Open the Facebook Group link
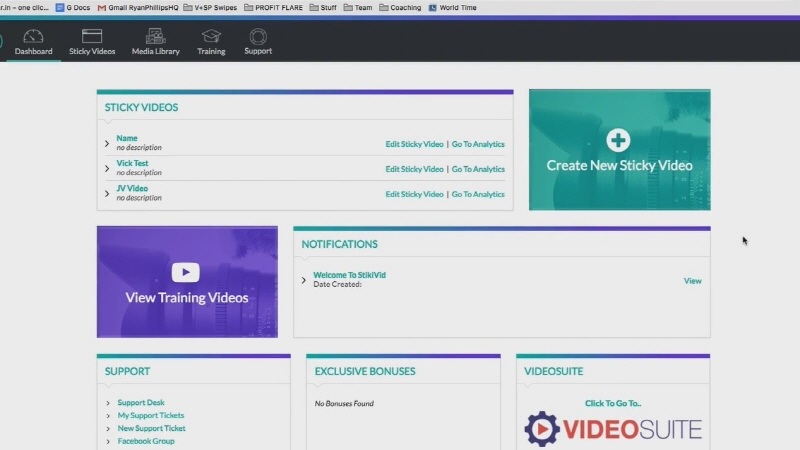 tap(146, 441)
